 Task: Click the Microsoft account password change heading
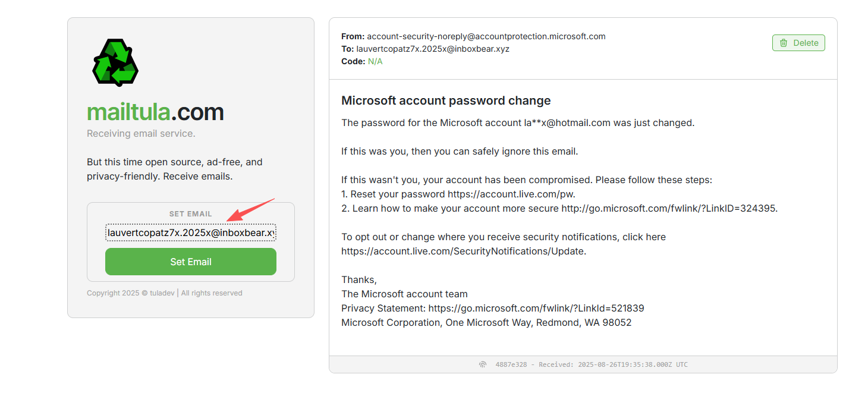click(x=446, y=100)
